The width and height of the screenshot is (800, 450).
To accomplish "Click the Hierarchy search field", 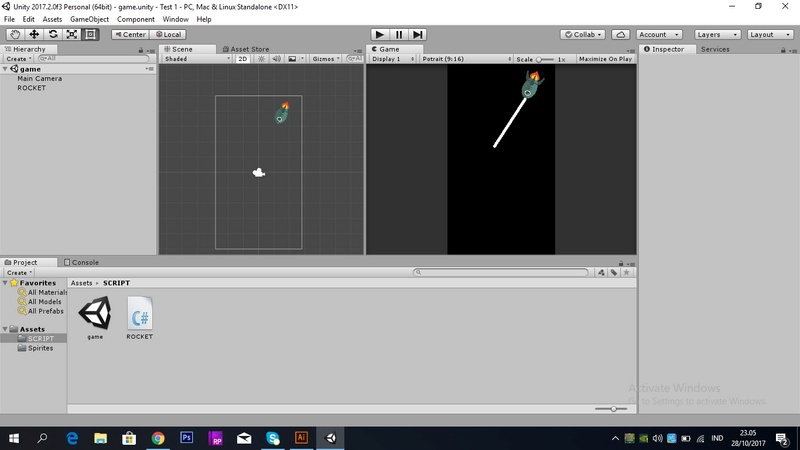I will pyautogui.click(x=93, y=59).
